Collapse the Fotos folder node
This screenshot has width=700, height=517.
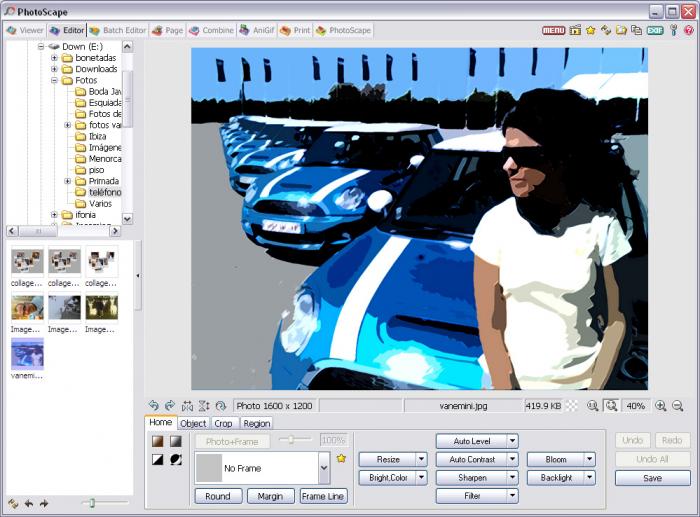[x=54, y=80]
